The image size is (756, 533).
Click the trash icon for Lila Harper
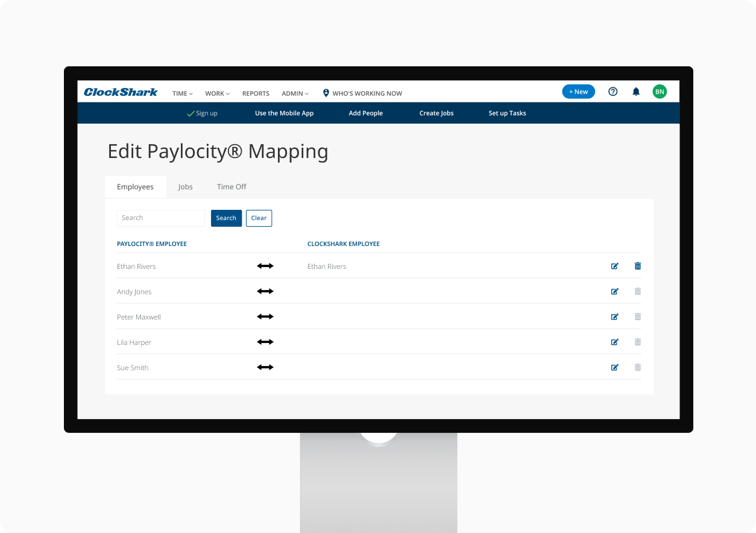[x=638, y=342]
